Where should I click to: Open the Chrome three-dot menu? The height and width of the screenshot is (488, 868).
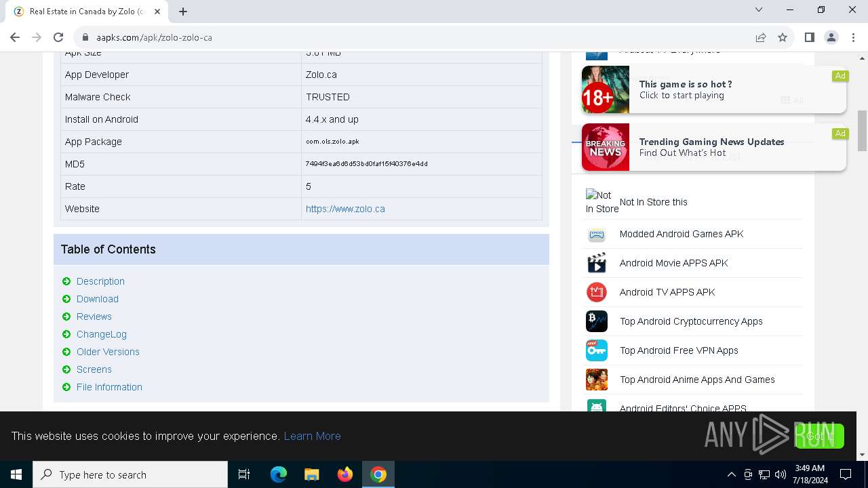pyautogui.click(x=853, y=37)
